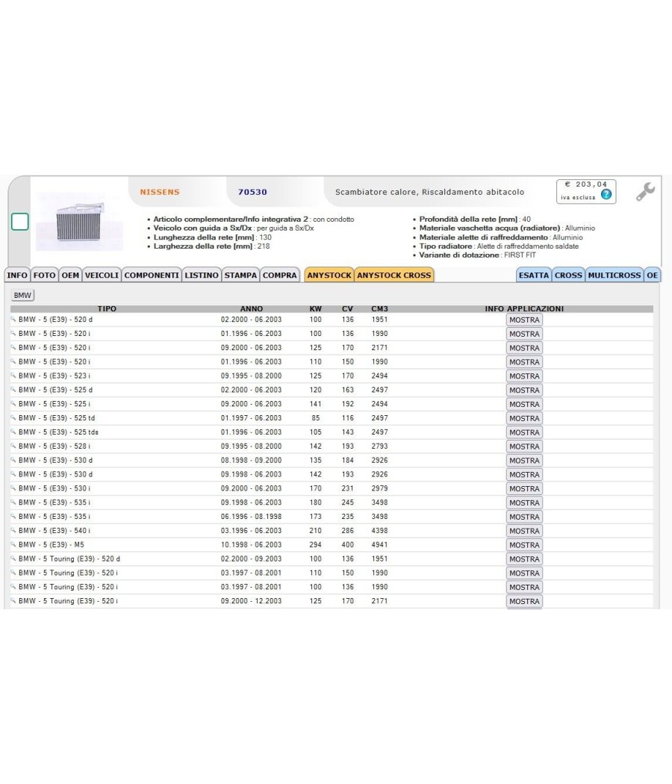Click the ANNO column header

tap(252, 308)
